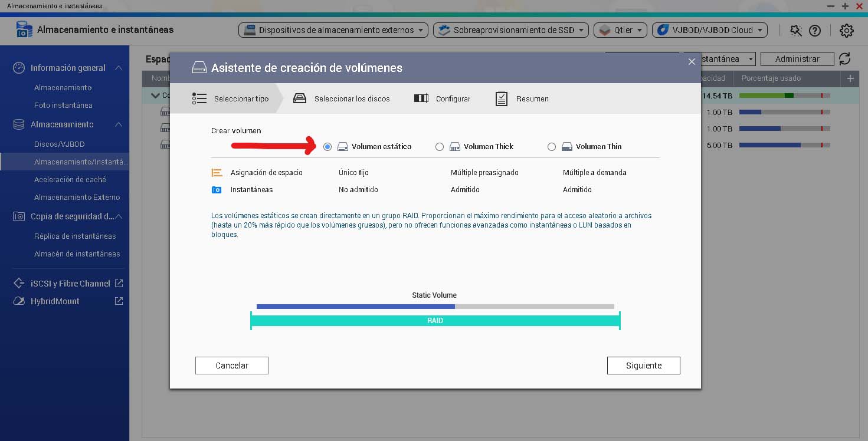Click the plus icon in table header

(x=850, y=78)
